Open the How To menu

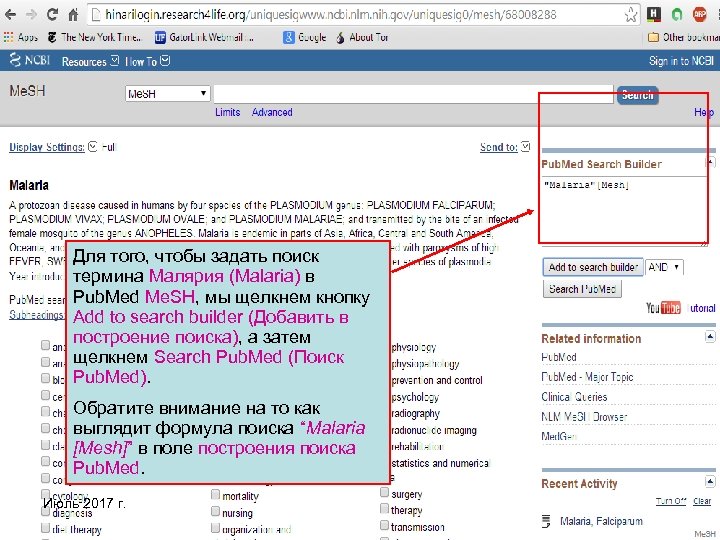pyautogui.click(x=147, y=61)
